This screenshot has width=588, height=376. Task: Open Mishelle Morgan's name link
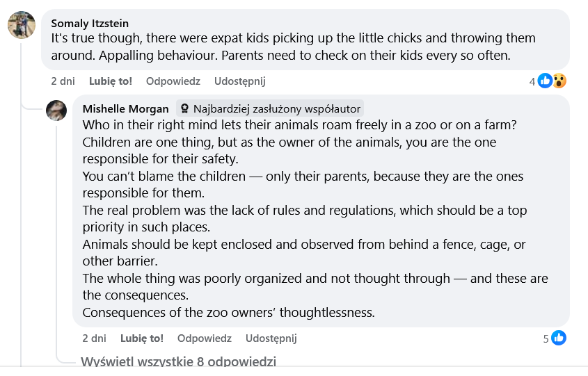coord(125,109)
